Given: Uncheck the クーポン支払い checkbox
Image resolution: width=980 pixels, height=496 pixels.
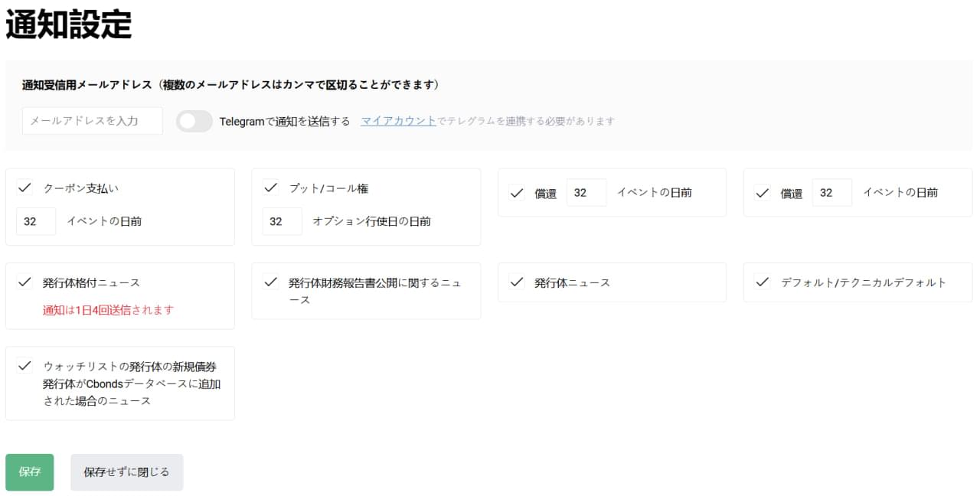Looking at the screenshot, I should tap(25, 187).
